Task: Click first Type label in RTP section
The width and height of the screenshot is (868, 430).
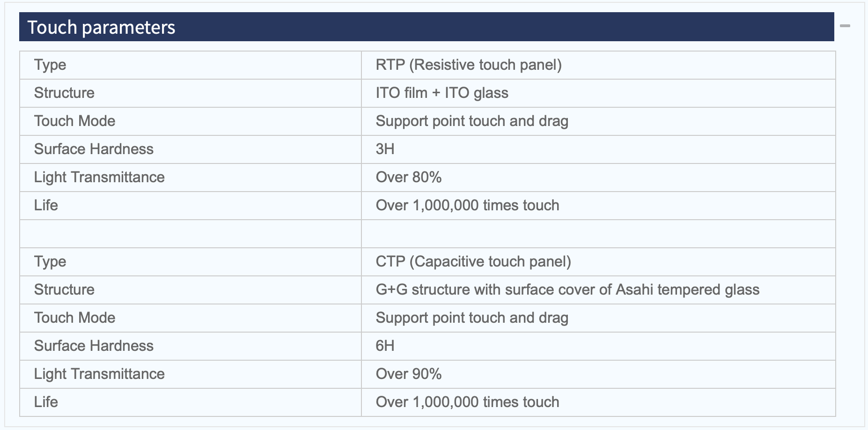Action: (50, 65)
